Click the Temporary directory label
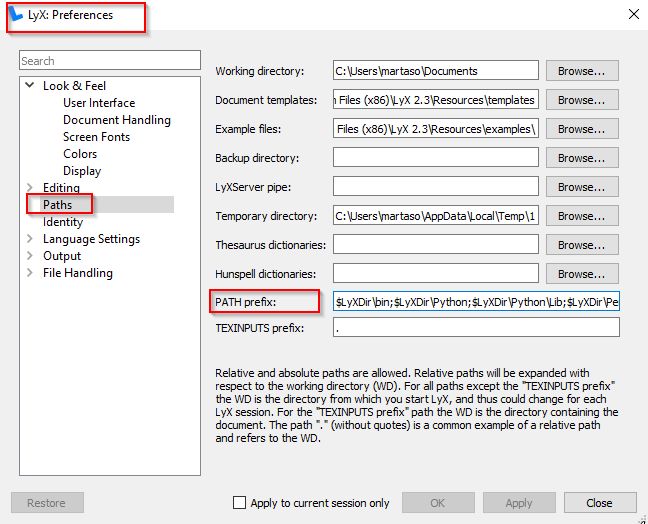648x524 pixels. (266, 216)
